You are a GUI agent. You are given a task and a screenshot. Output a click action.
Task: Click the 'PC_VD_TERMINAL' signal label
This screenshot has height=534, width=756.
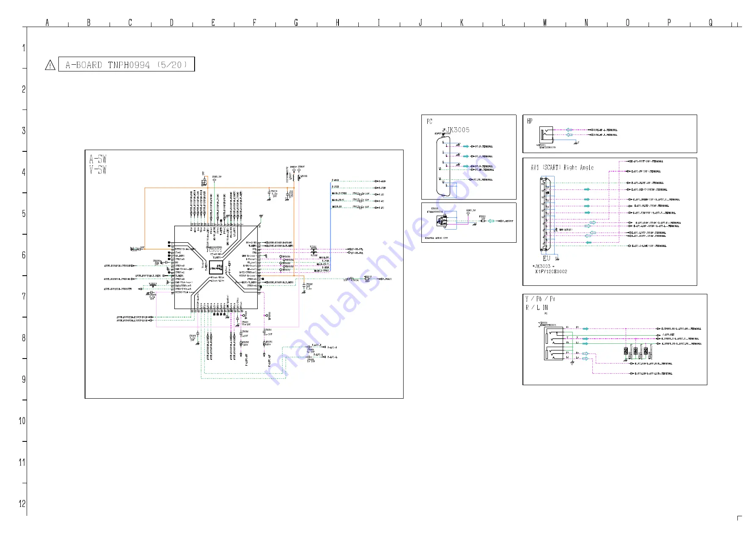click(483, 180)
